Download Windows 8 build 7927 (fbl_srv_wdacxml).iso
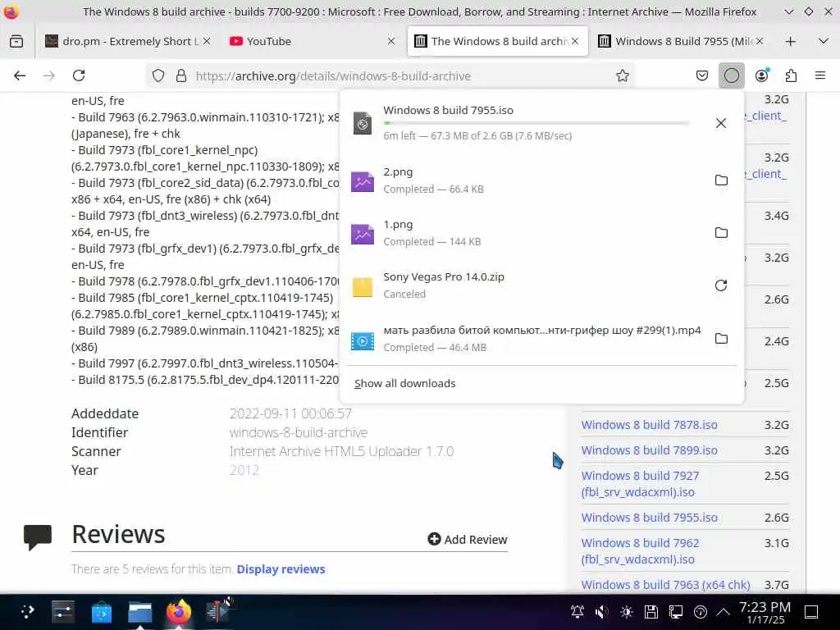The width and height of the screenshot is (840, 630). tap(640, 484)
